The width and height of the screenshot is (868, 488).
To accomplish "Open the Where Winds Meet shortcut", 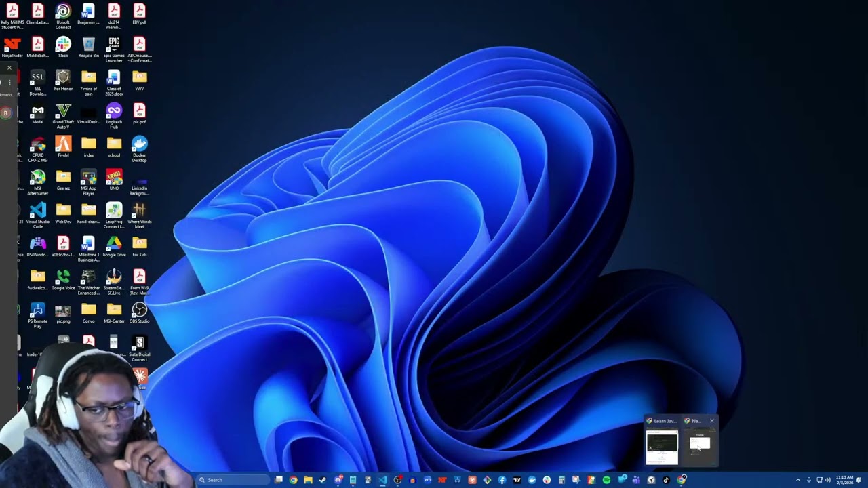I will 139,216.
